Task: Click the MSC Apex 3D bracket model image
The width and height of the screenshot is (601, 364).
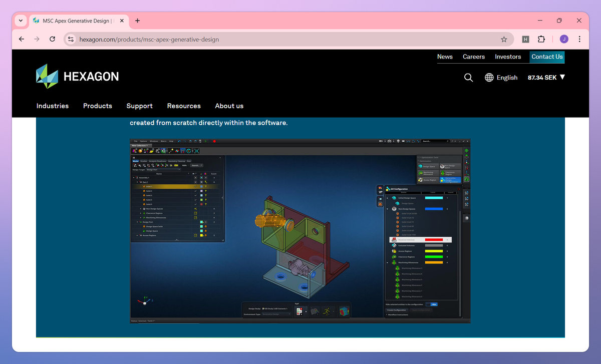Action: 300,231
